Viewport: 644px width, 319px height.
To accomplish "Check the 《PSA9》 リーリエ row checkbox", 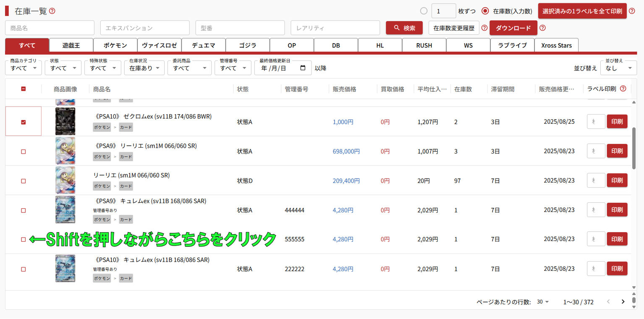I will click(24, 152).
